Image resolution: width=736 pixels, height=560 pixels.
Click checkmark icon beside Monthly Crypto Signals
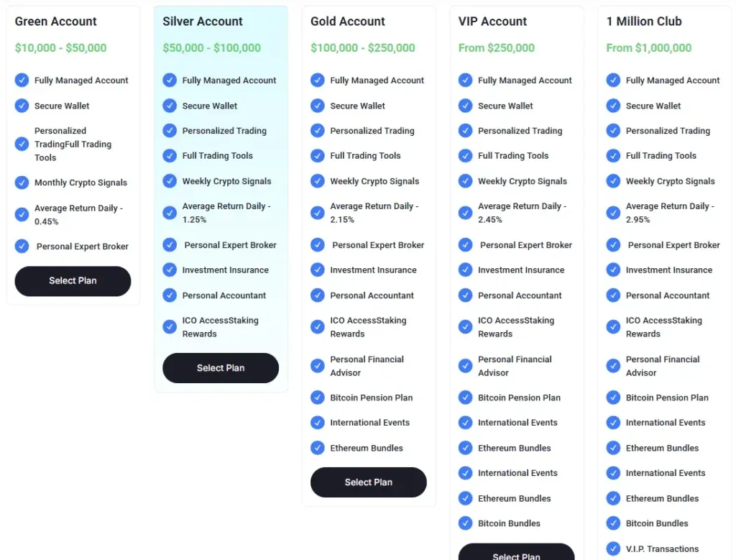(x=22, y=183)
